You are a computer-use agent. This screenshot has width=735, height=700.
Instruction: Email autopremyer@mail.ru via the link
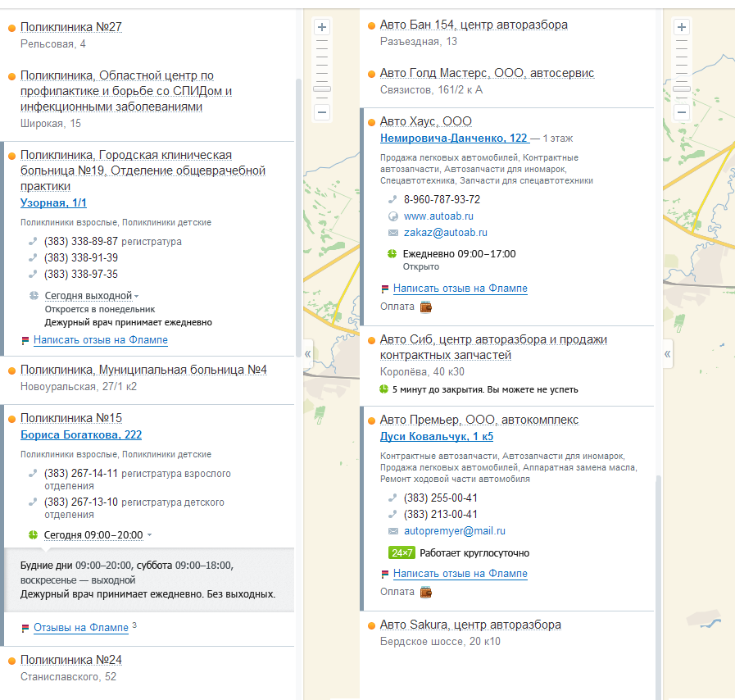point(455,531)
